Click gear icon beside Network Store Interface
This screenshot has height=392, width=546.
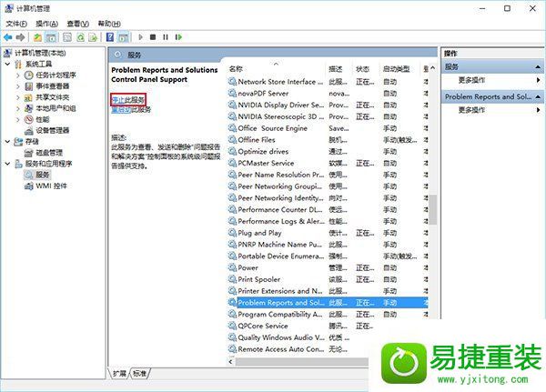click(232, 82)
